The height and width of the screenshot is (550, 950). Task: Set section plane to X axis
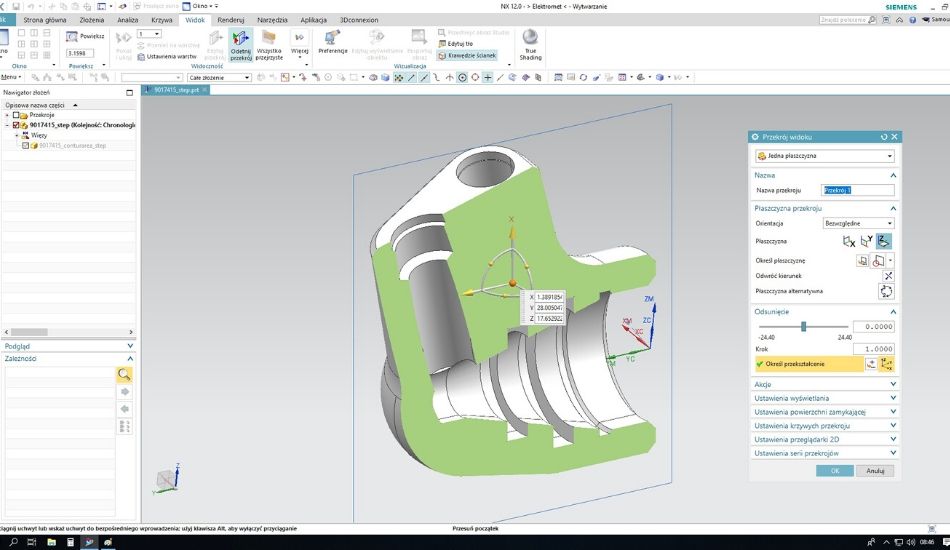click(x=849, y=241)
